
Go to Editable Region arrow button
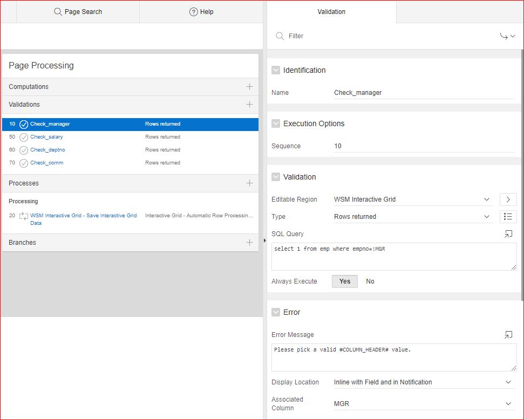508,199
